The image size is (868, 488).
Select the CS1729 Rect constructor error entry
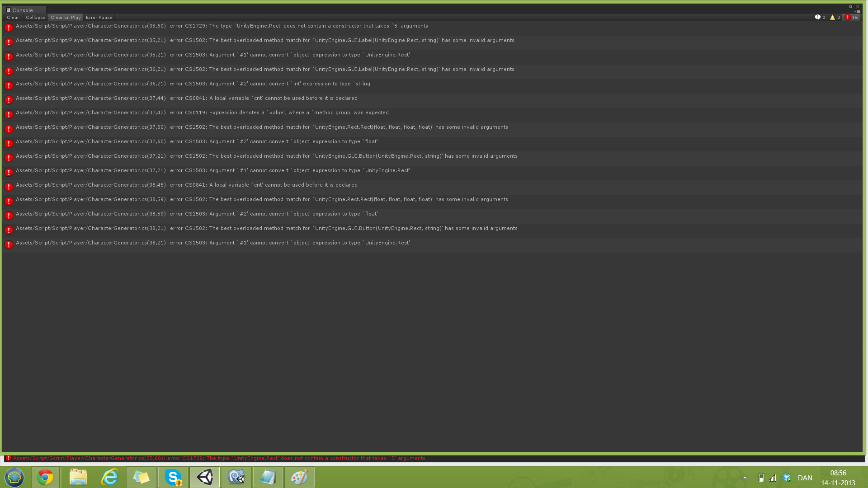pos(222,26)
